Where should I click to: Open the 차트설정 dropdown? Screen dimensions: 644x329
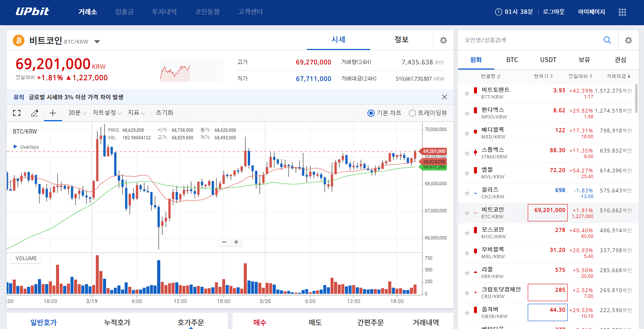107,113
